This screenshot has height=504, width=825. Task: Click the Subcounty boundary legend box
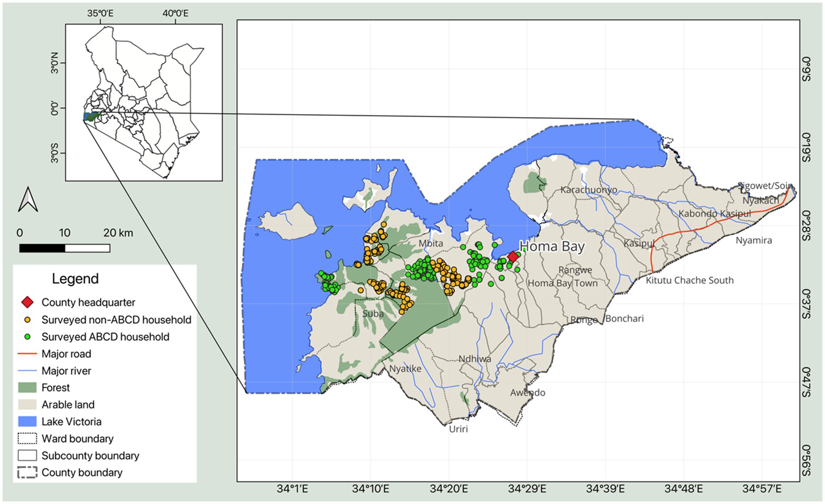point(27,455)
